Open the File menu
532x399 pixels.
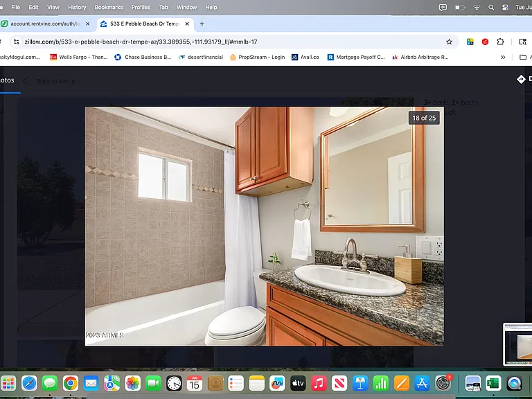[x=16, y=7]
